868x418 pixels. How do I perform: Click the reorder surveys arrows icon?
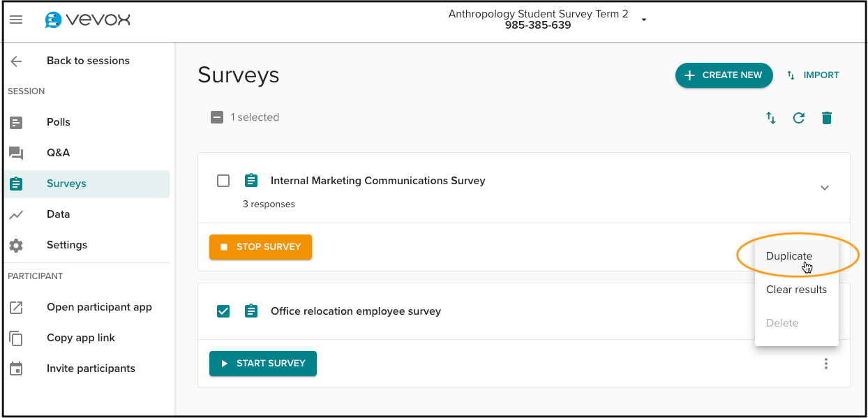point(771,118)
